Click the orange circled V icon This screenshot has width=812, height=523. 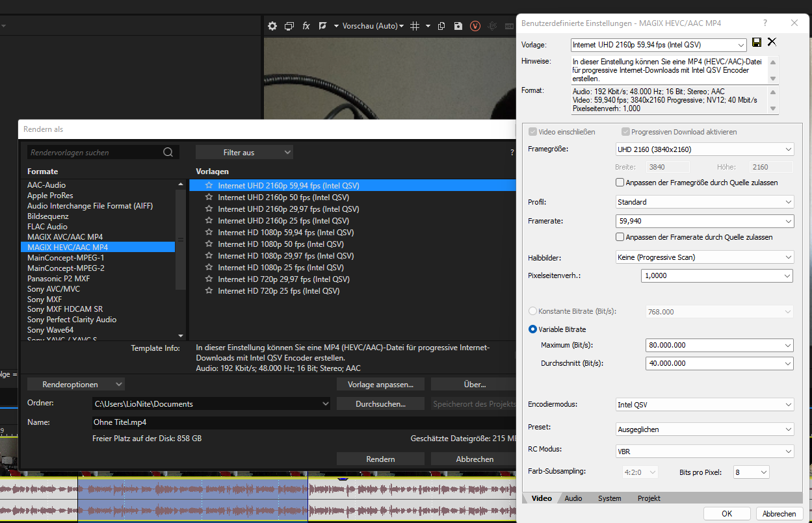(475, 26)
